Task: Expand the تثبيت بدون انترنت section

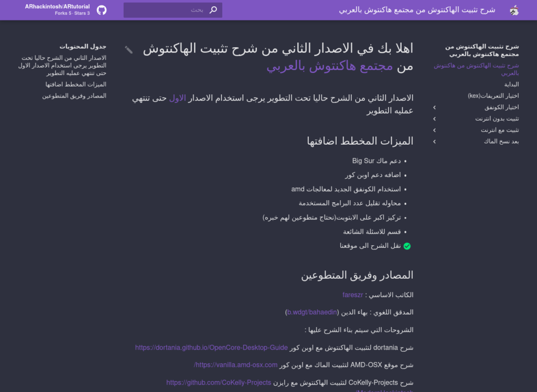Action: pos(434,119)
